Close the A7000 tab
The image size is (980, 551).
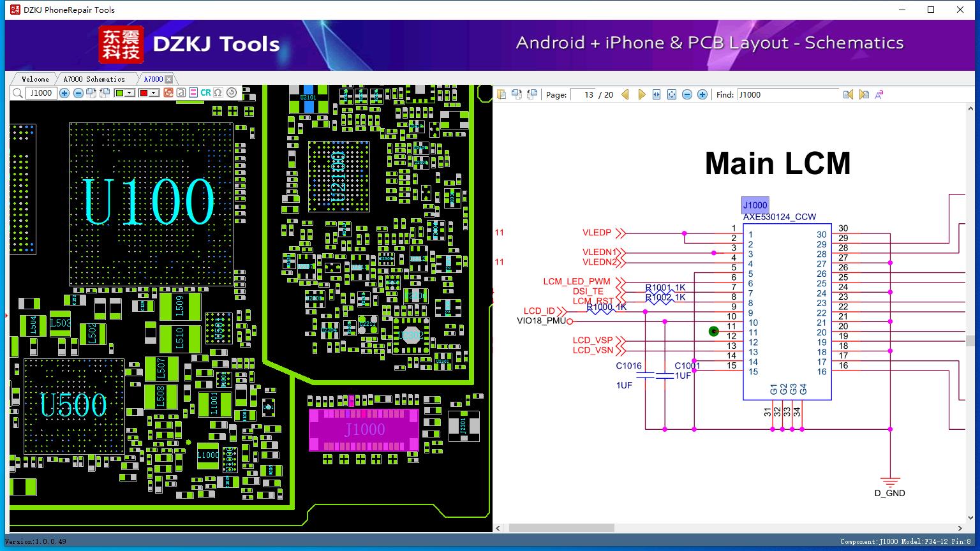169,79
